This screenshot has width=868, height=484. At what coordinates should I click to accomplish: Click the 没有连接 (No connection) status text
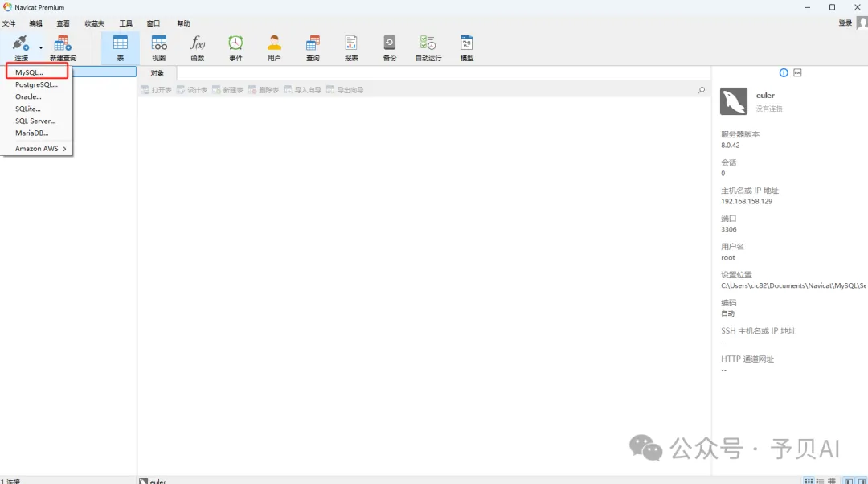[769, 109]
